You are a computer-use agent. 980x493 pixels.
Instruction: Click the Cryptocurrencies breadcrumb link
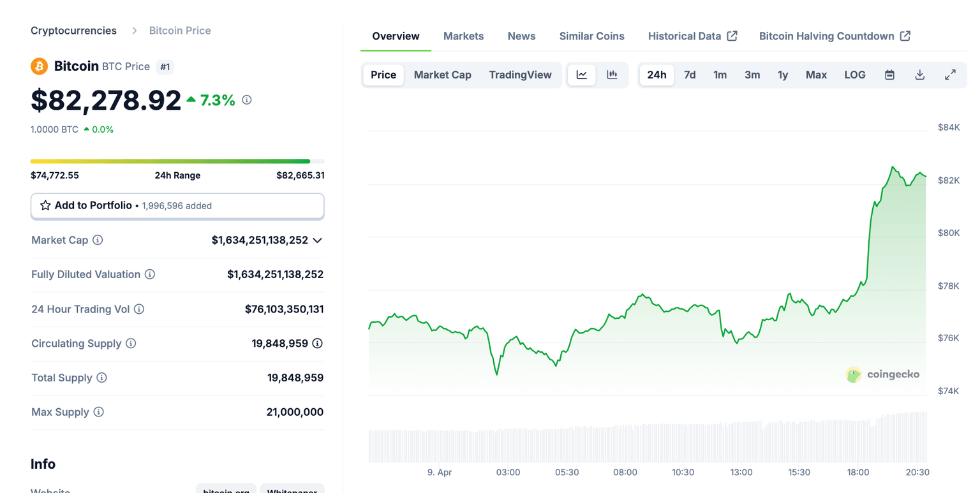[x=73, y=30]
